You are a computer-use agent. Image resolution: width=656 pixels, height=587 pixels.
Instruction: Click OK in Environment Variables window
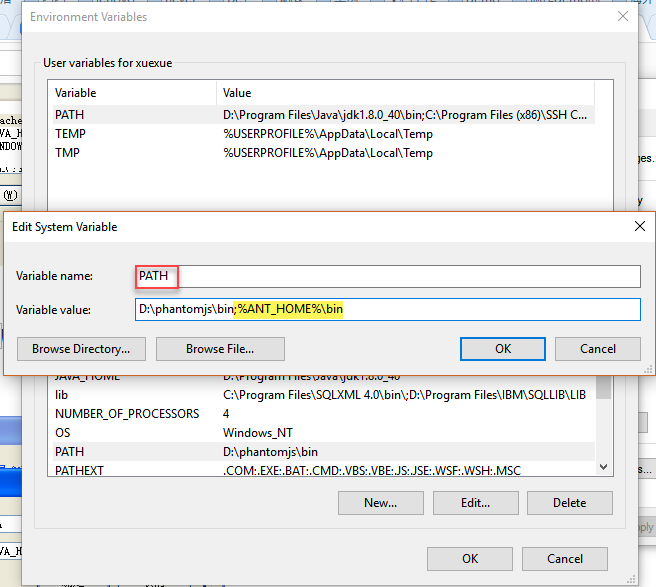[470, 559]
